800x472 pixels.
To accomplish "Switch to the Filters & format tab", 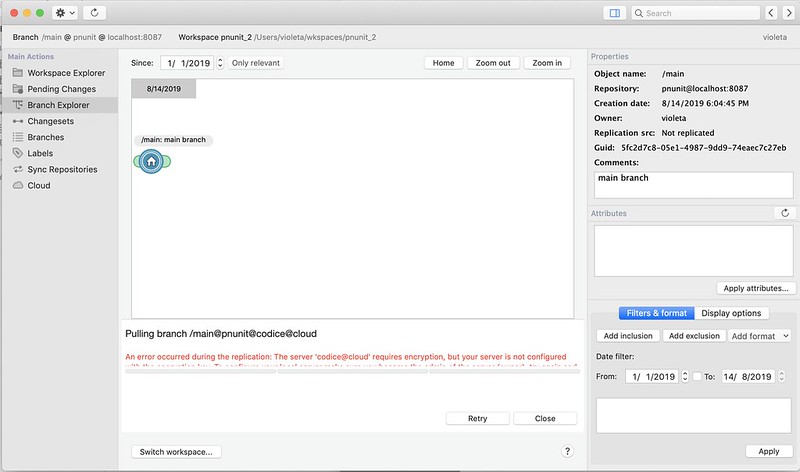I will 657,313.
